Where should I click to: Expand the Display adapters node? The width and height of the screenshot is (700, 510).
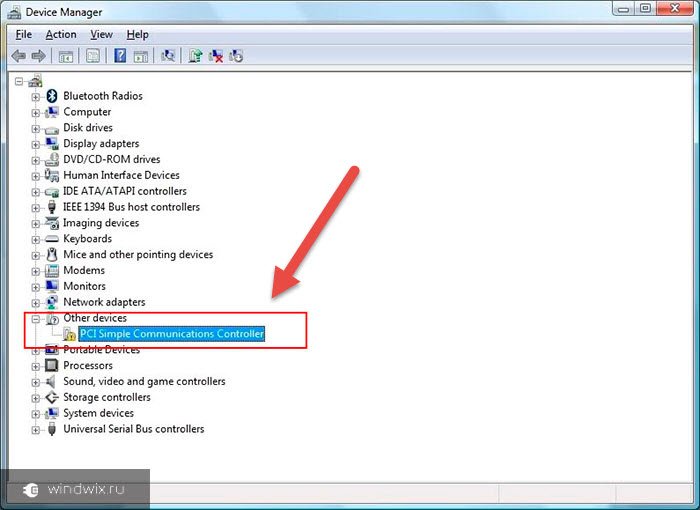coord(35,144)
